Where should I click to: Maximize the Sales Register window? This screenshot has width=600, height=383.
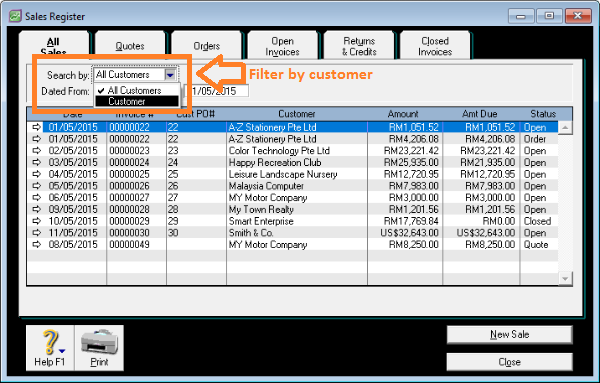point(549,16)
